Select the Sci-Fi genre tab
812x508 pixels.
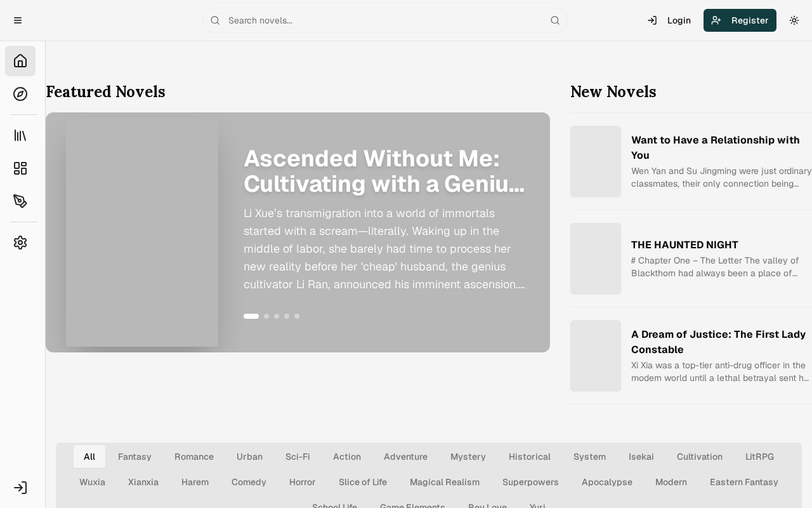pos(298,457)
